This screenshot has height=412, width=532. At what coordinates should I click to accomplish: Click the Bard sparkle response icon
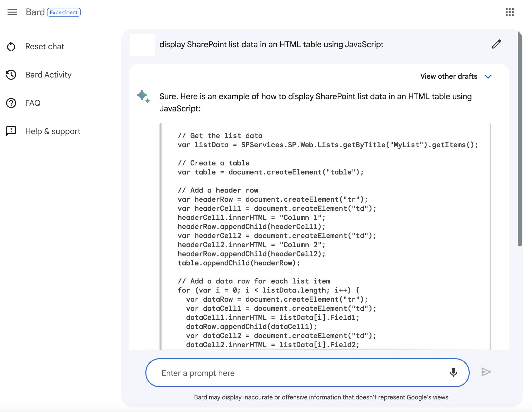[x=143, y=96]
